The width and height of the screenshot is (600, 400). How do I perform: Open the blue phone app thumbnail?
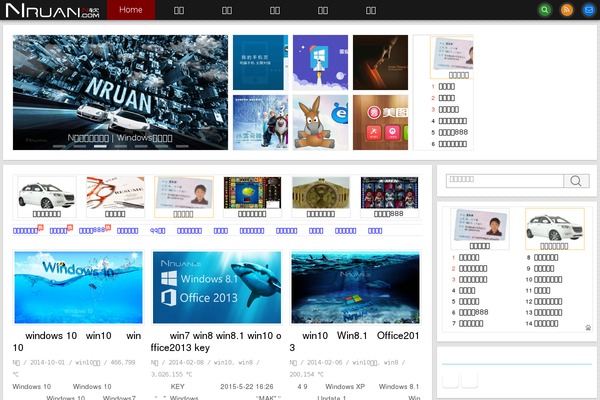[260, 62]
